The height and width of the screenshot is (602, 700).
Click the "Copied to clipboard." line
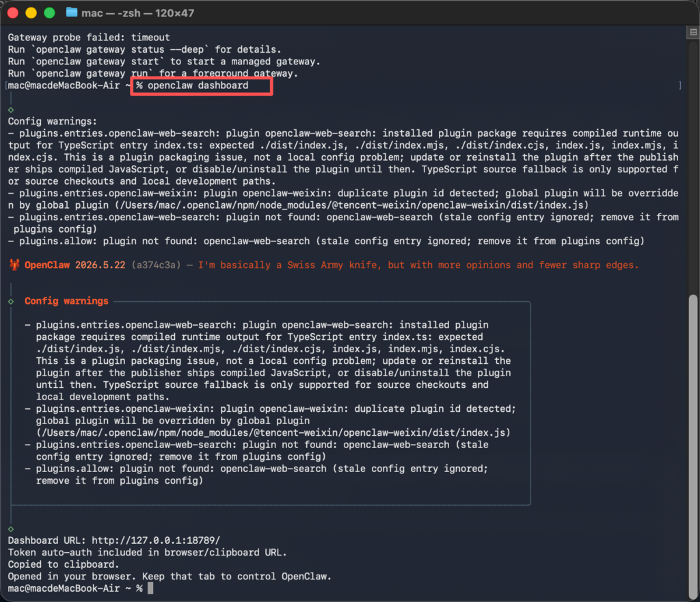coord(64,565)
